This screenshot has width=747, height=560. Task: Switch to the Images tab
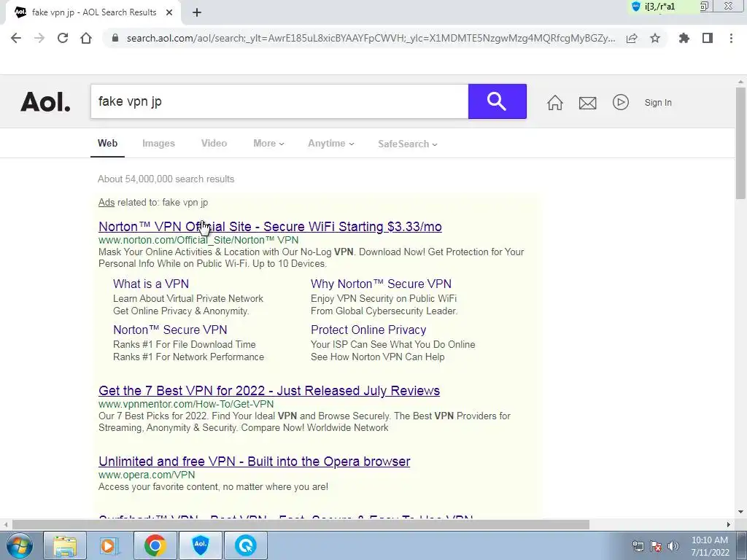pyautogui.click(x=158, y=144)
